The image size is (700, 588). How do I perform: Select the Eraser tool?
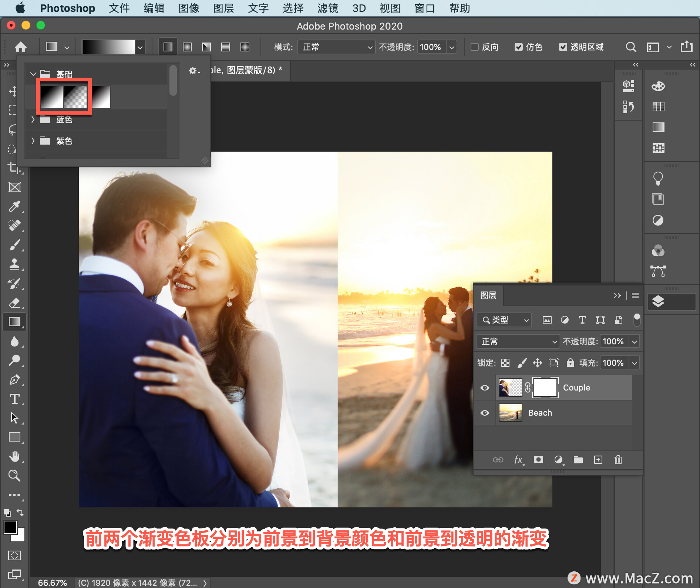[14, 303]
